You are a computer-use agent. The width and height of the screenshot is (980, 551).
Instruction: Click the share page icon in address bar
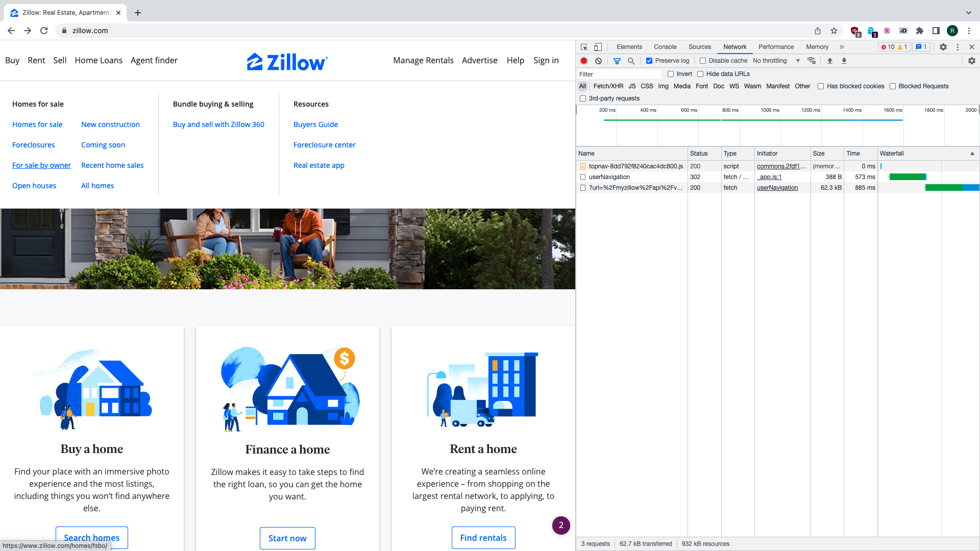818,31
